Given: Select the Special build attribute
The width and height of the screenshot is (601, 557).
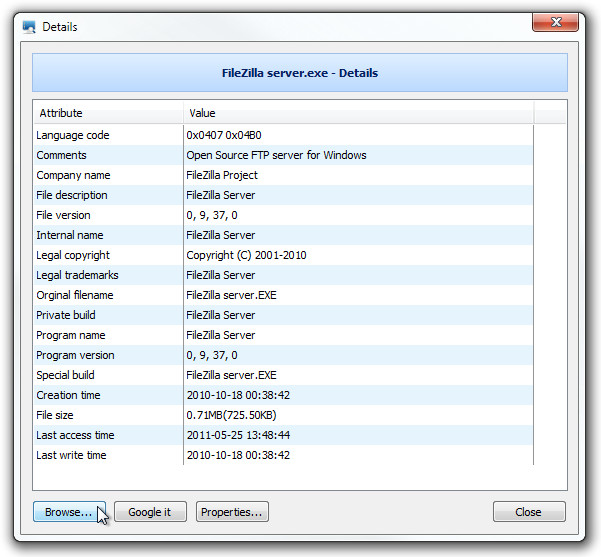Looking at the screenshot, I should pos(65,375).
